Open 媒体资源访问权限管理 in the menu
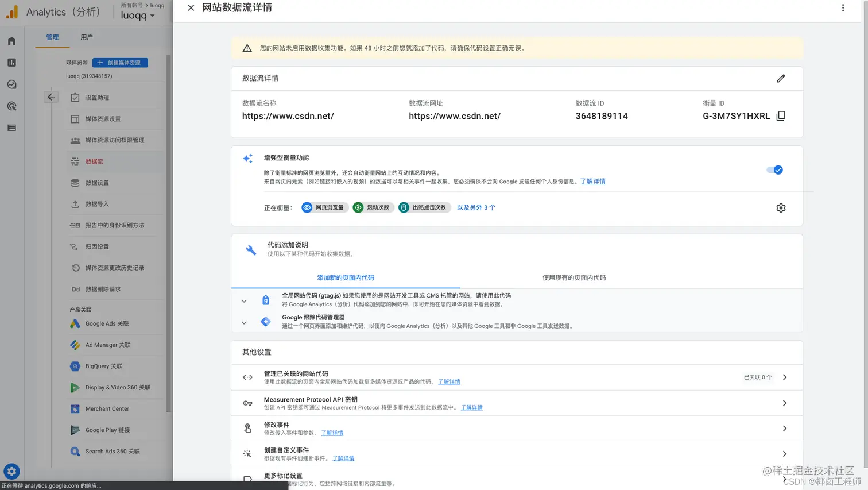The width and height of the screenshot is (868, 490). pyautogui.click(x=115, y=140)
